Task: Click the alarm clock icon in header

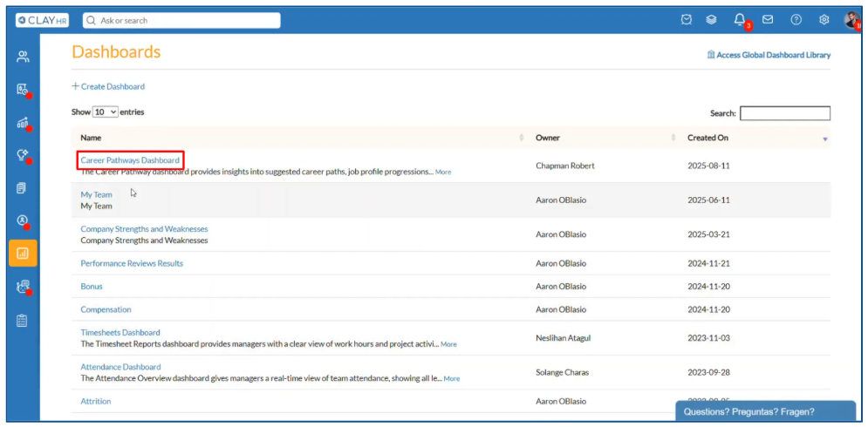Action: click(687, 20)
